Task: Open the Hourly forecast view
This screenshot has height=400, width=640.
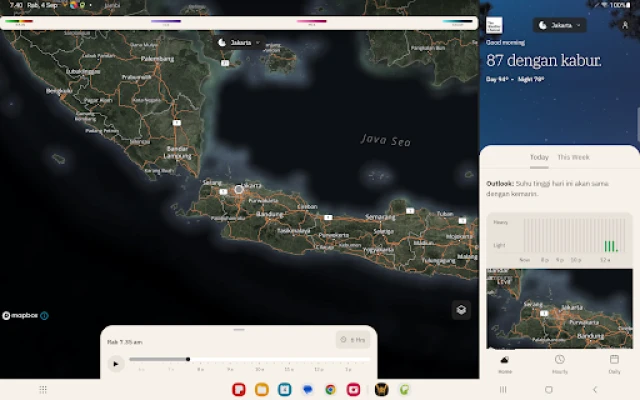Action: pyautogui.click(x=559, y=362)
